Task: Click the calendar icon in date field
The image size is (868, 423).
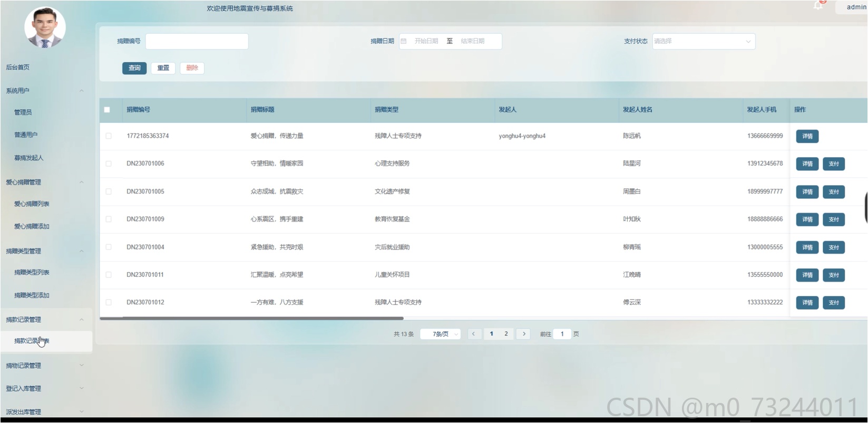Action: pyautogui.click(x=404, y=41)
